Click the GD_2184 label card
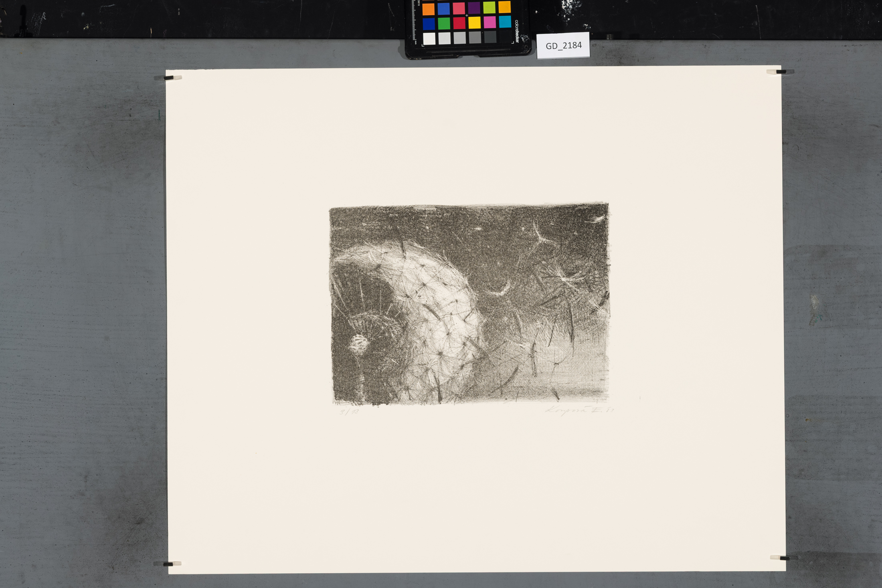Image resolution: width=882 pixels, height=588 pixels. 563,46
